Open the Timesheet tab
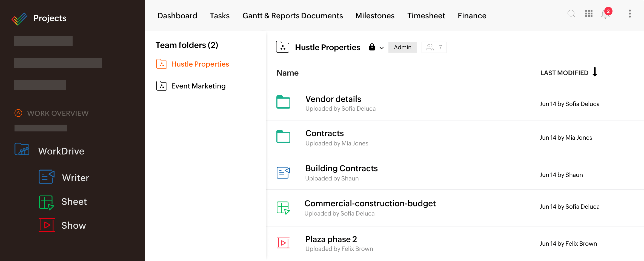Screen dimensions: 644x261 tap(426, 16)
